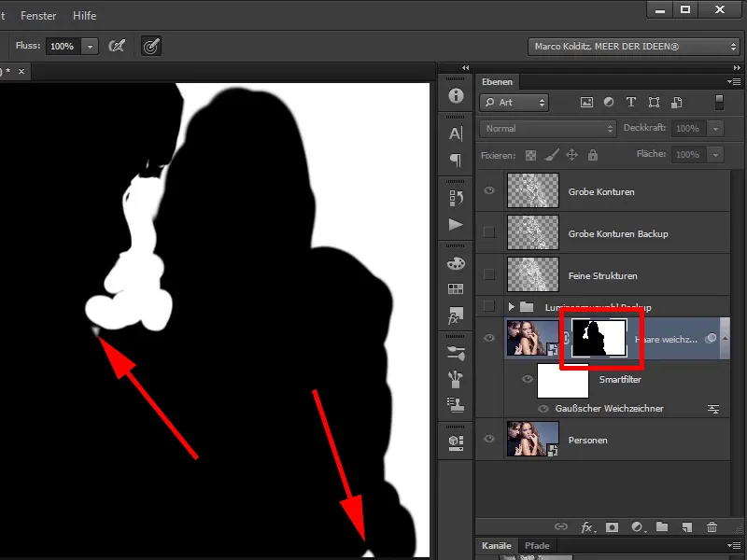
Task: Hide the Personen layer
Action: [489, 439]
